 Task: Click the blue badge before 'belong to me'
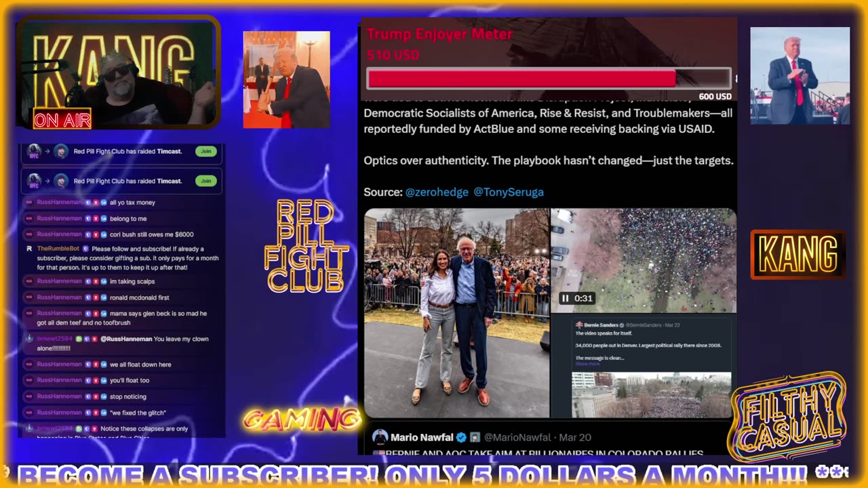coord(104,218)
